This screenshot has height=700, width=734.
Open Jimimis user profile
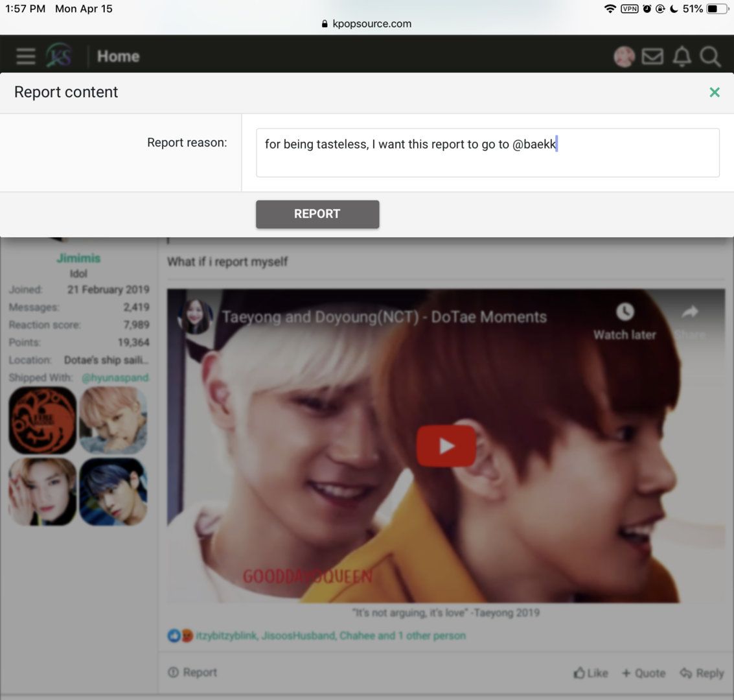[x=78, y=258]
